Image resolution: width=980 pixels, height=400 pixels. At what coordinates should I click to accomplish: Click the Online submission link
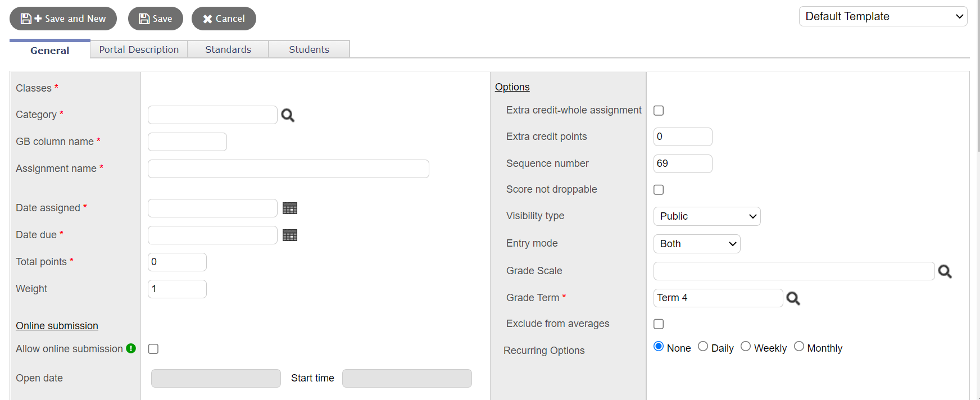(x=57, y=326)
